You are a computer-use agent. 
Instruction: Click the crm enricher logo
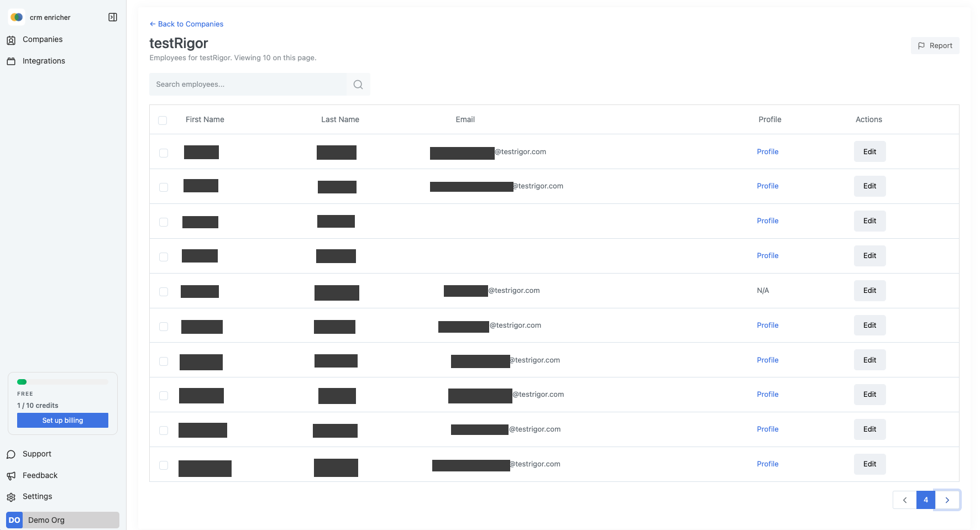tap(17, 17)
